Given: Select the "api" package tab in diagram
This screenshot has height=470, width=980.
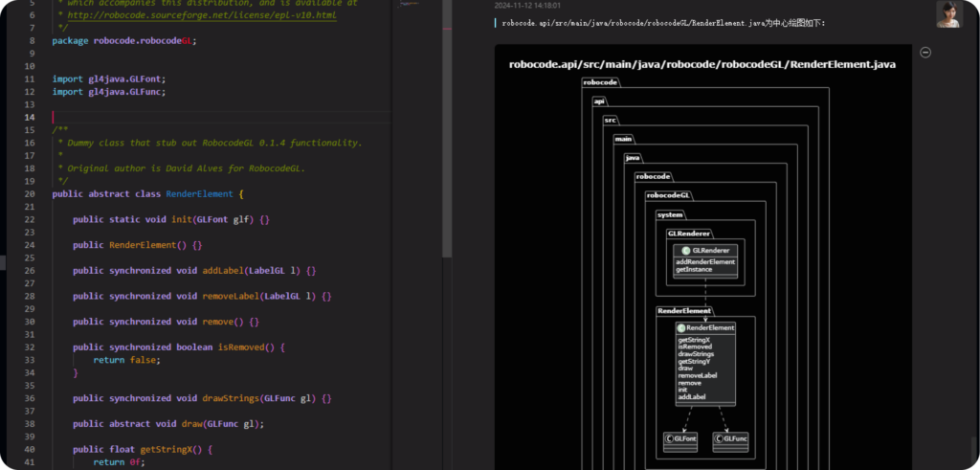Looking at the screenshot, I should tap(600, 101).
